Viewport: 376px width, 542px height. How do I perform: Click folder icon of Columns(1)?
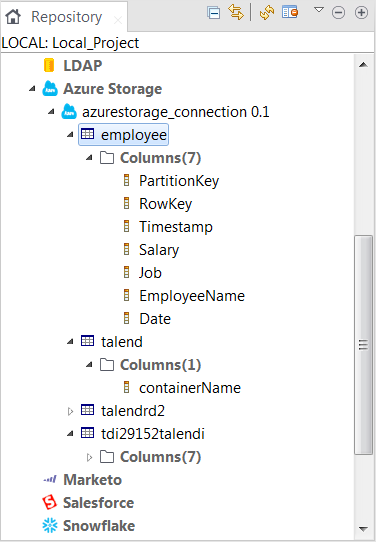pos(107,364)
